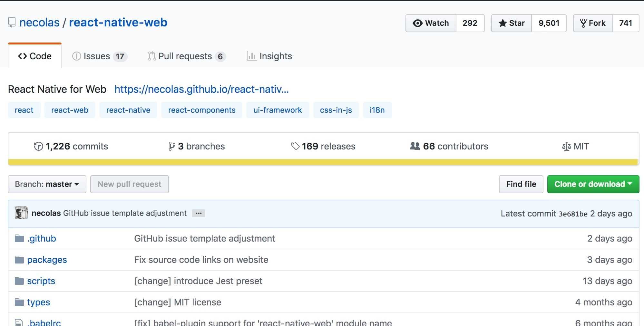
Task: Click the Watch button
Action: pos(431,23)
